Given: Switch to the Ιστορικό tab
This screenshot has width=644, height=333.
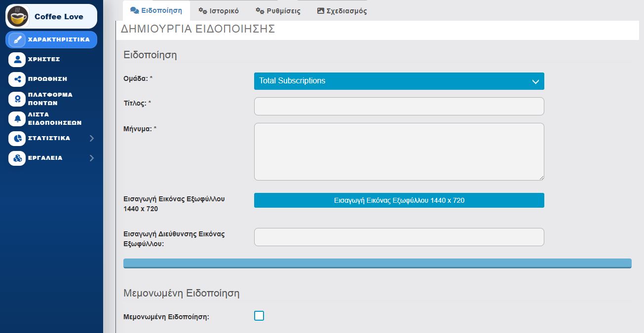Looking at the screenshot, I should point(219,10).
